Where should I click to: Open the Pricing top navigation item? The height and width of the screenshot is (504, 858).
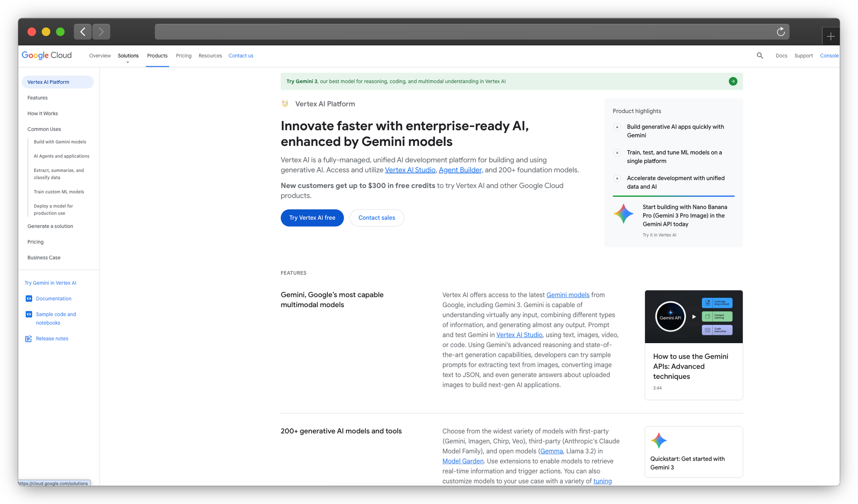184,56
